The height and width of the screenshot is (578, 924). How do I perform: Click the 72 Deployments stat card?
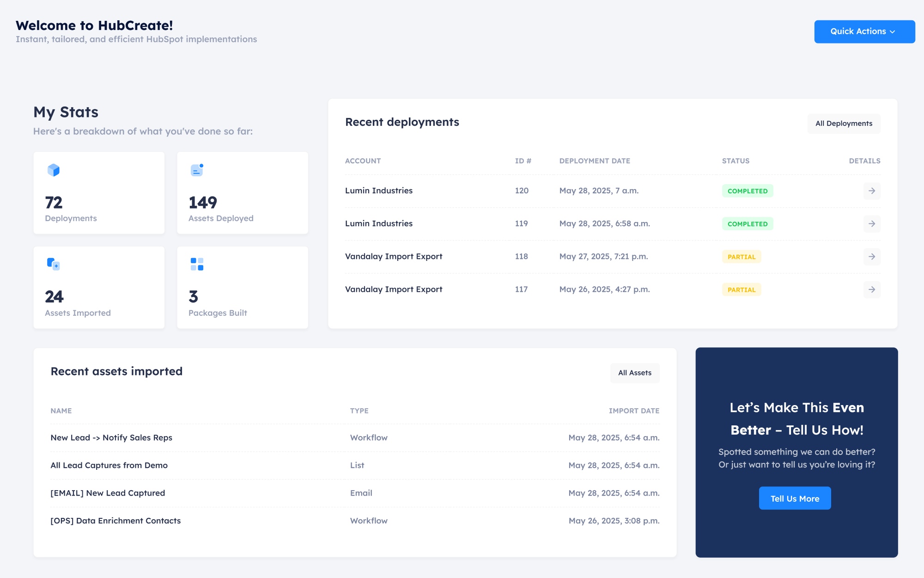click(99, 193)
